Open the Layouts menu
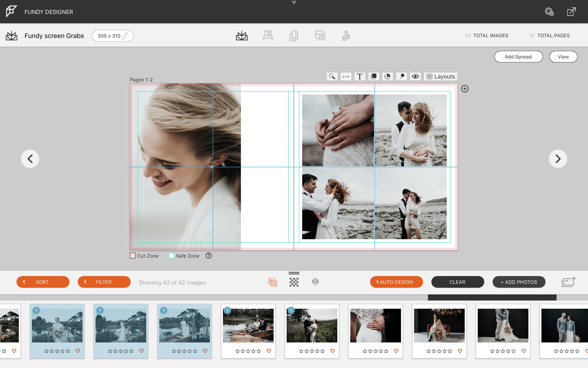Screen dimensions: 588x368 [x=441, y=76]
